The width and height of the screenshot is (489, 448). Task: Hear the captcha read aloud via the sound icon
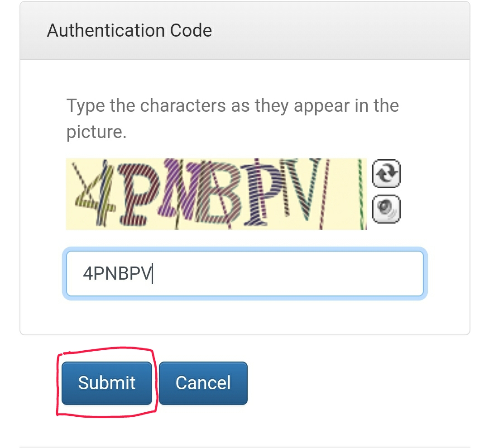click(x=386, y=209)
